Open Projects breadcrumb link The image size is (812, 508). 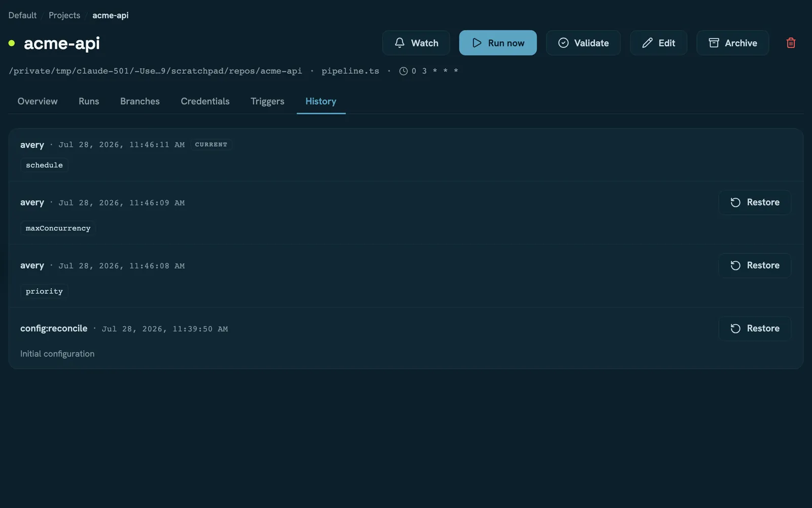point(64,15)
